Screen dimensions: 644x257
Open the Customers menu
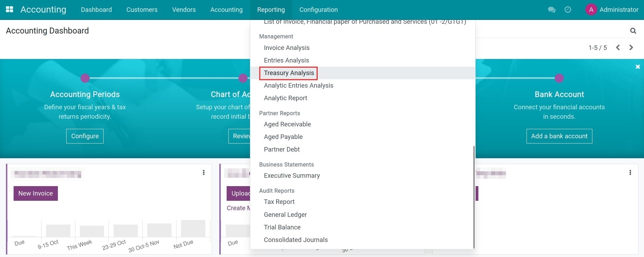pyautogui.click(x=142, y=10)
